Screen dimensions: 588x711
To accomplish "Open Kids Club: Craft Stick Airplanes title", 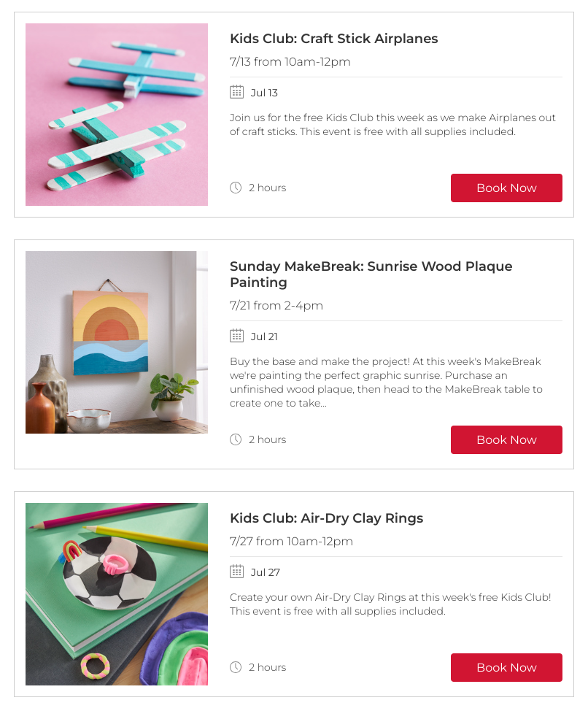I will click(x=334, y=39).
